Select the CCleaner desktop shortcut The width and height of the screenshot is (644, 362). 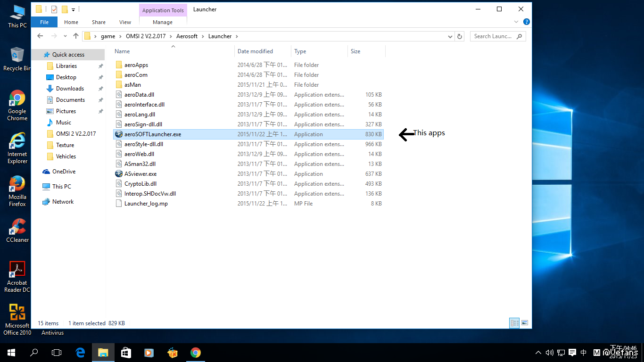point(17,230)
